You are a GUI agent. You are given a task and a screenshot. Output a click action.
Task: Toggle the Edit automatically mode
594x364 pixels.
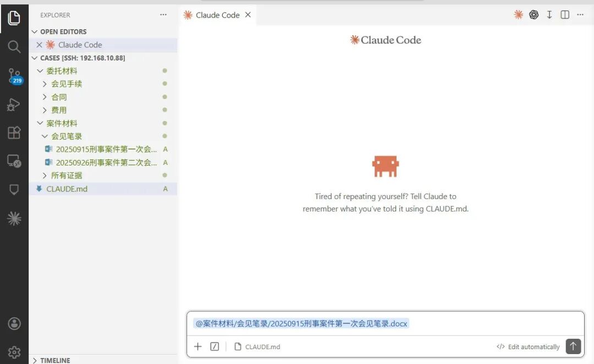(x=527, y=346)
